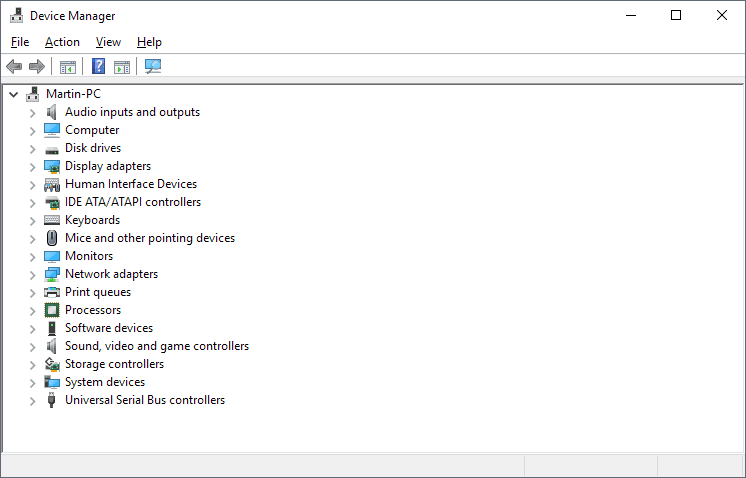Click the Display adapters icon
The height and width of the screenshot is (478, 746).
point(53,166)
